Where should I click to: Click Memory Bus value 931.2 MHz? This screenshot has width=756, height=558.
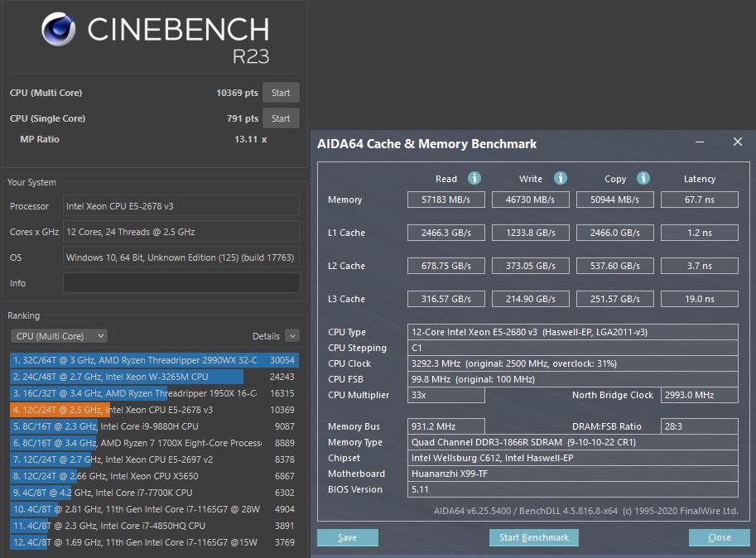click(x=446, y=426)
